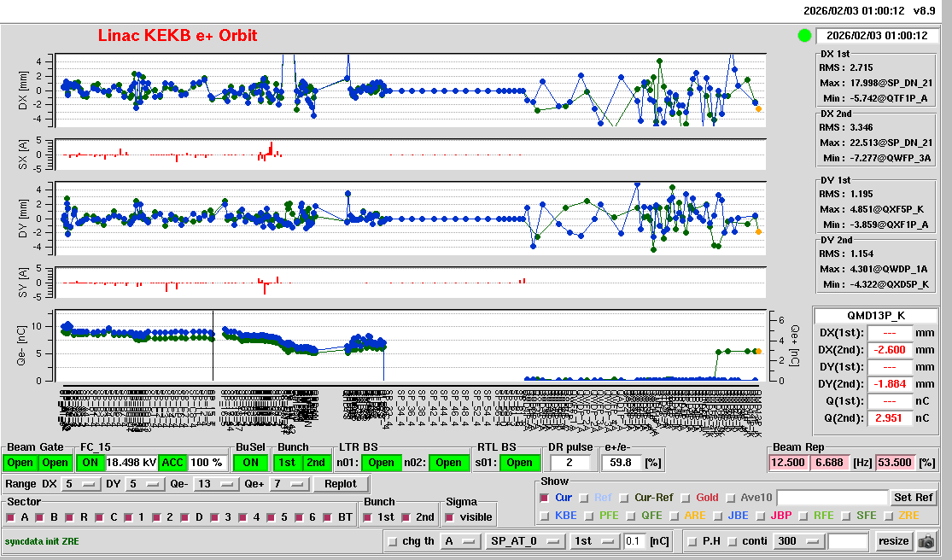Click the green status indicator light
The height and width of the screenshot is (560, 952).
tap(804, 36)
